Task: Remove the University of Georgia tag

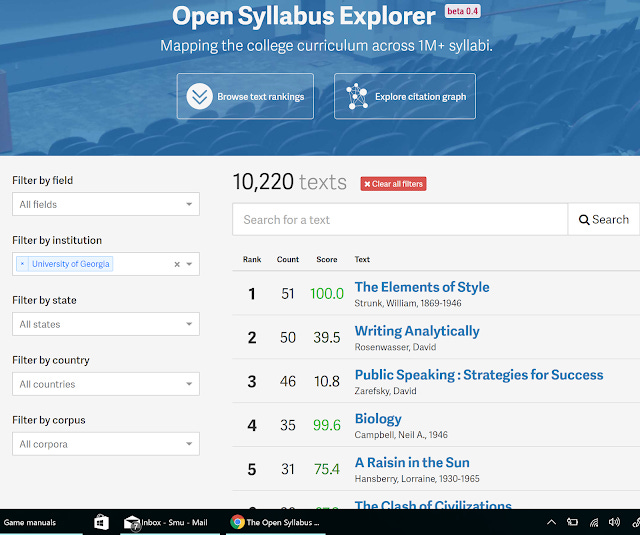Action: [22, 264]
